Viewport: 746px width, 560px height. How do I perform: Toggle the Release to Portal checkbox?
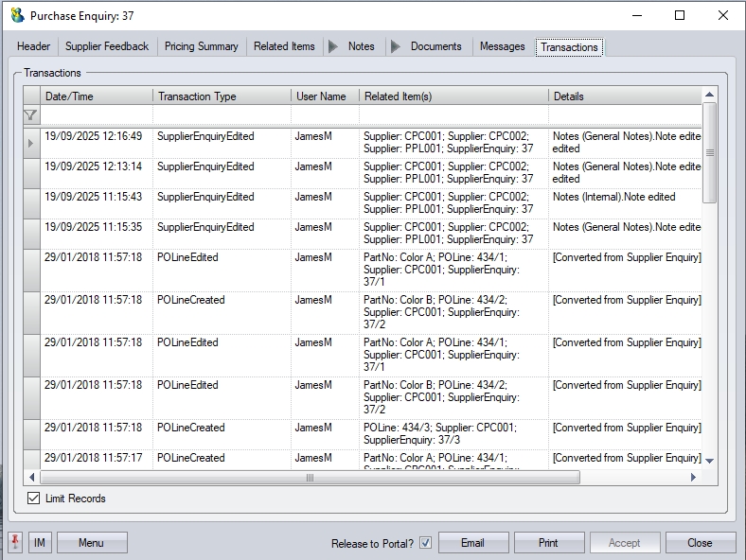(x=426, y=543)
